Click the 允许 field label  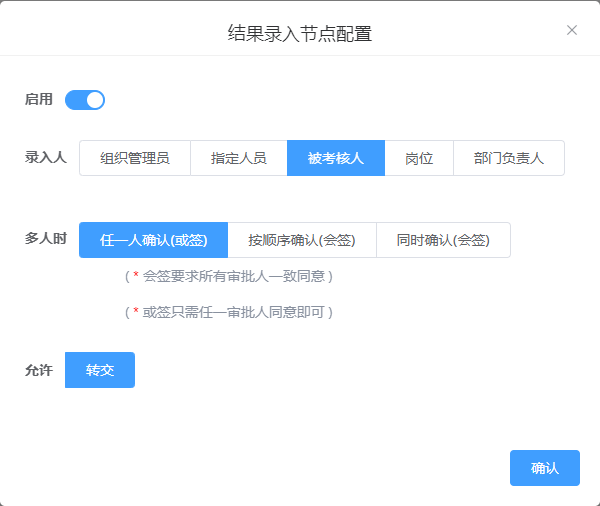point(39,370)
